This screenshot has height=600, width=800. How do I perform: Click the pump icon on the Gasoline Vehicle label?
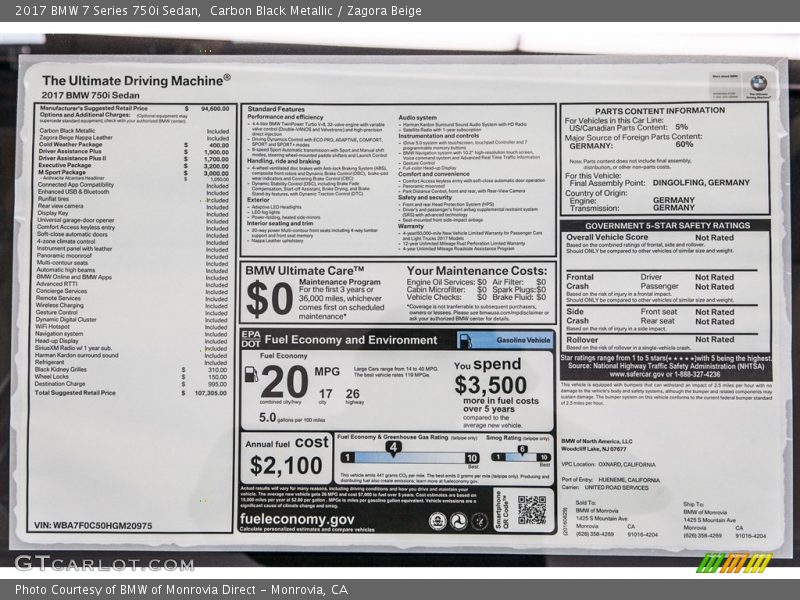(465, 340)
